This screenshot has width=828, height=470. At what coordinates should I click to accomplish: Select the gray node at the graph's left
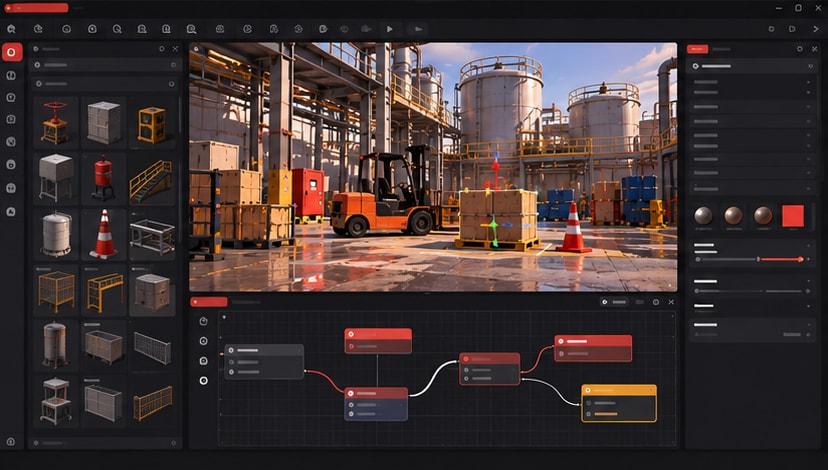click(264, 362)
